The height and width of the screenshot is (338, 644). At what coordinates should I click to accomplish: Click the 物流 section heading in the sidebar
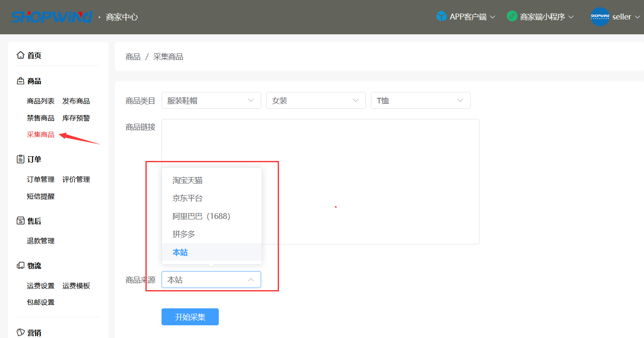tap(34, 266)
